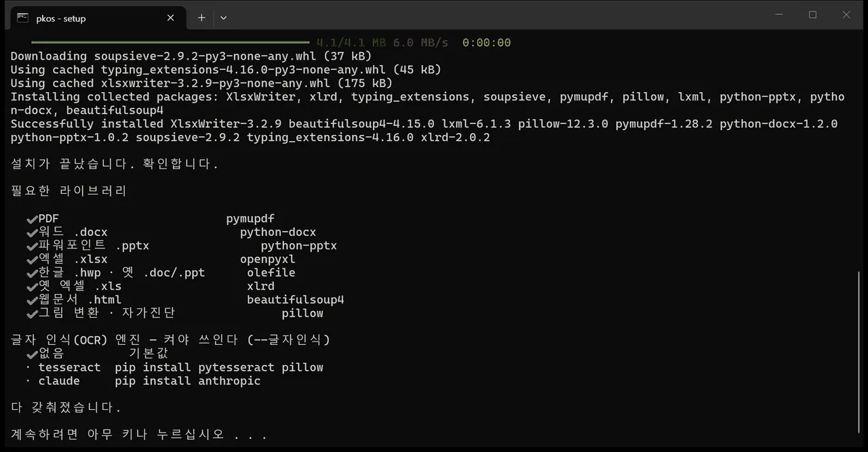Click the "필요한 라이브러리" heading
The height and width of the screenshot is (452, 868).
[x=69, y=191]
